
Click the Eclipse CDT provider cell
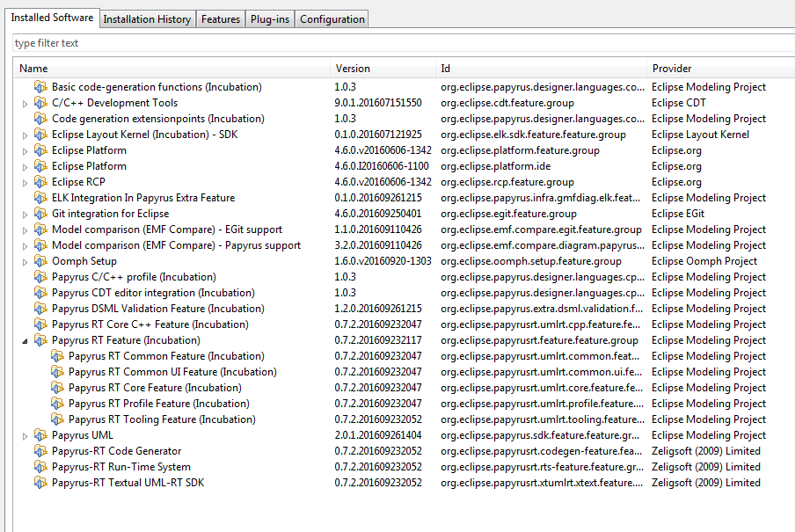678,103
